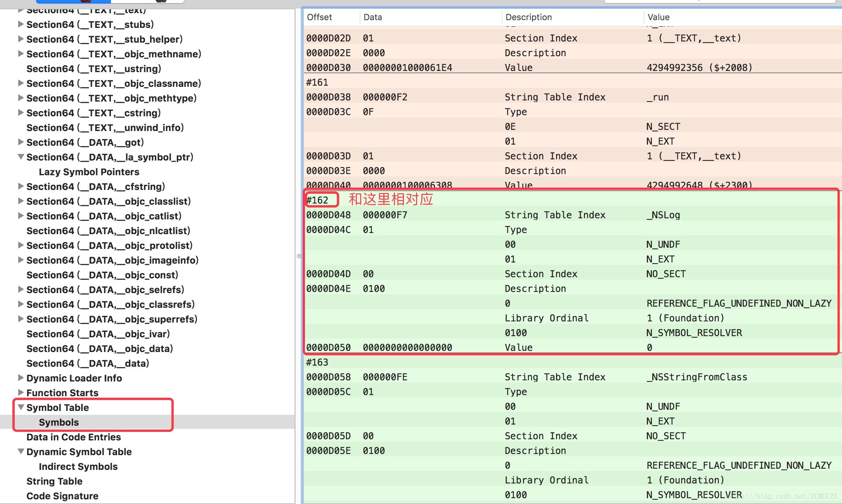
Task: Select the #163 symbol header row
Action: tap(573, 362)
